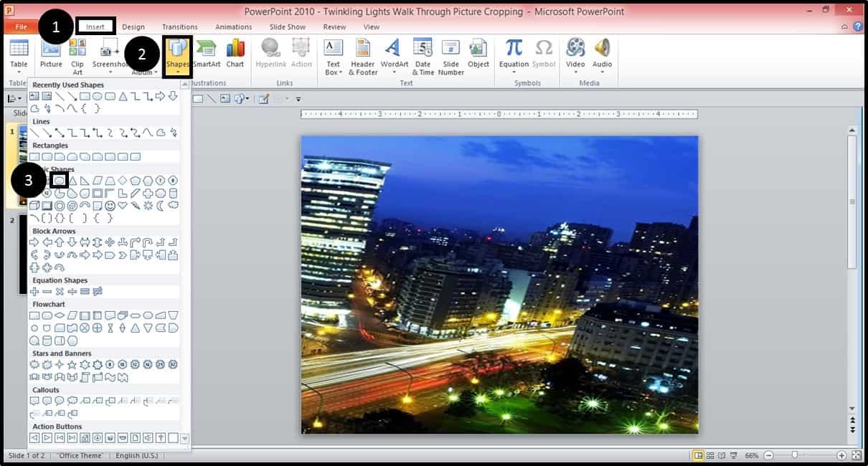This screenshot has width=868, height=466.
Task: Switch to Normal view in status bar
Action: coord(699,455)
